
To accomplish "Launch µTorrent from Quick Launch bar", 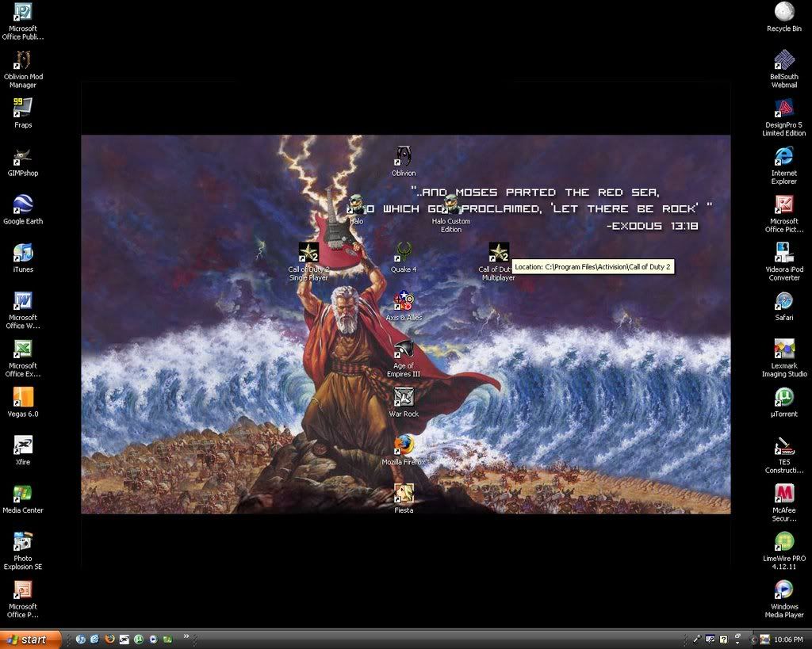I will click(139, 639).
